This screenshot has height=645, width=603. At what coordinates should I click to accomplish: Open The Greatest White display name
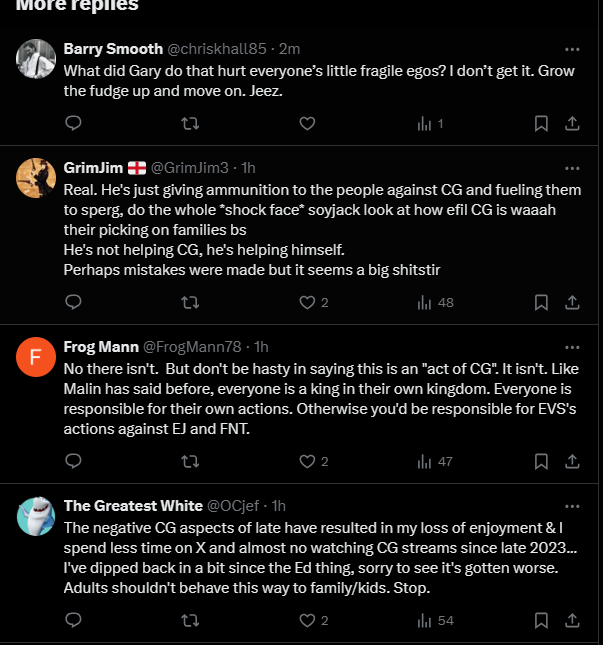pos(133,506)
